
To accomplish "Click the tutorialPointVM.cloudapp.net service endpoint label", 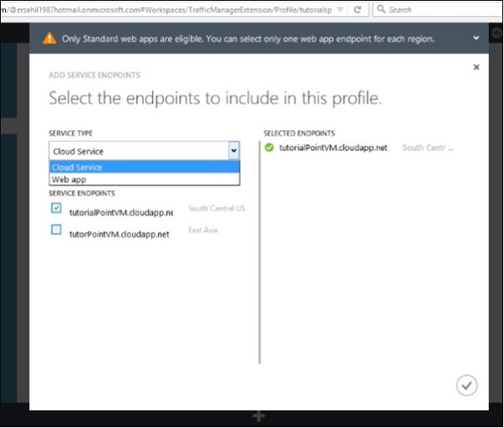I will tap(121, 212).
